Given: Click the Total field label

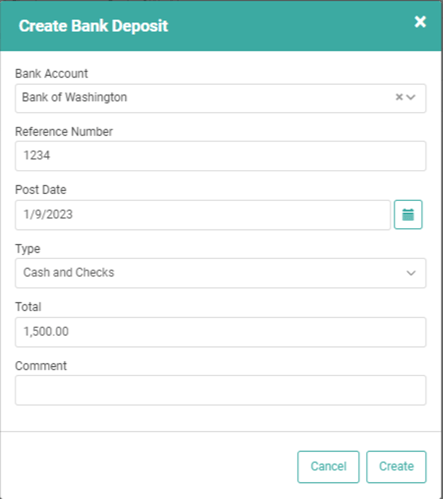Looking at the screenshot, I should click(28, 307).
